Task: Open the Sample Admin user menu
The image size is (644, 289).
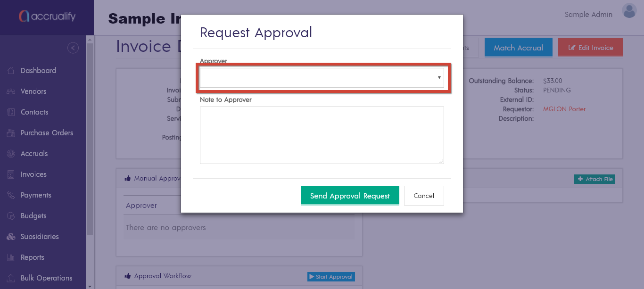Action: [588, 15]
